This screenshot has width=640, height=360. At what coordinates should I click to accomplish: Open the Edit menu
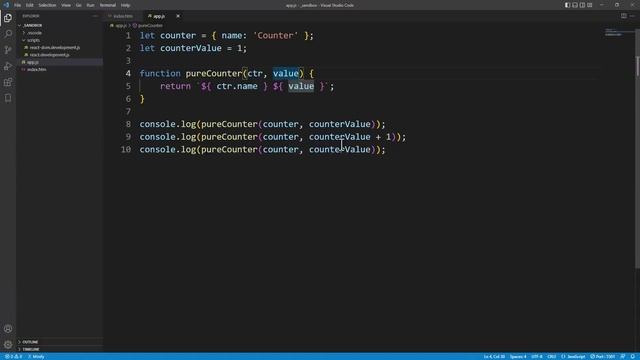click(x=30, y=5)
